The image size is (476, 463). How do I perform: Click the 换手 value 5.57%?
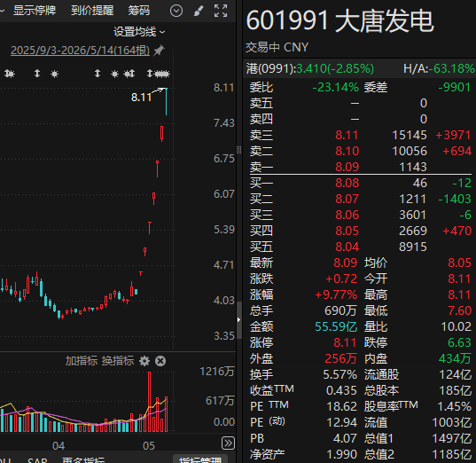click(x=340, y=374)
